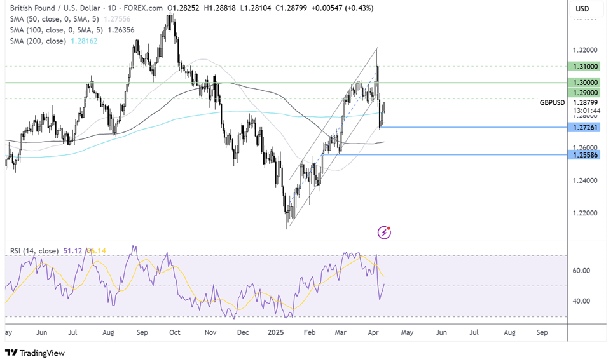This screenshot has width=613, height=364.
Task: Click the 2025 time axis label
Action: pyautogui.click(x=275, y=332)
